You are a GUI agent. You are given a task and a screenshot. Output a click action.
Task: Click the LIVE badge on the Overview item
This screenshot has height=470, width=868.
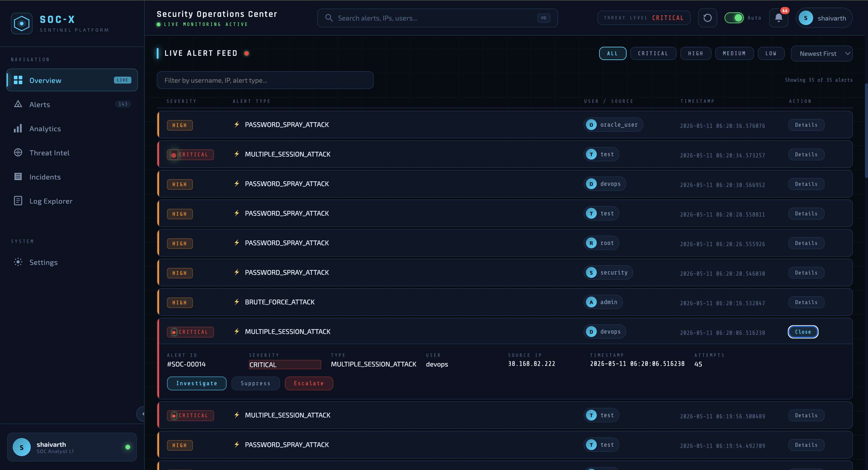pyautogui.click(x=123, y=80)
